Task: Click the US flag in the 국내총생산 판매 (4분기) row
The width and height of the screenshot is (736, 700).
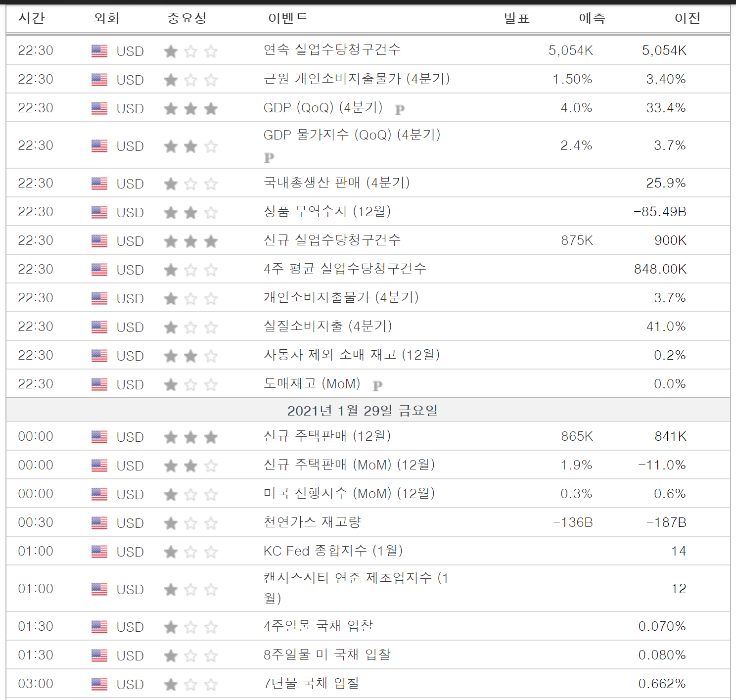Action: point(99,184)
